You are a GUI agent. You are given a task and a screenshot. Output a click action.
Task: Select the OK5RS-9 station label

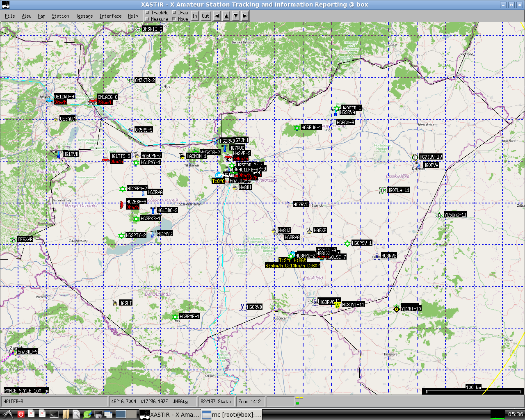pyautogui.click(x=144, y=130)
